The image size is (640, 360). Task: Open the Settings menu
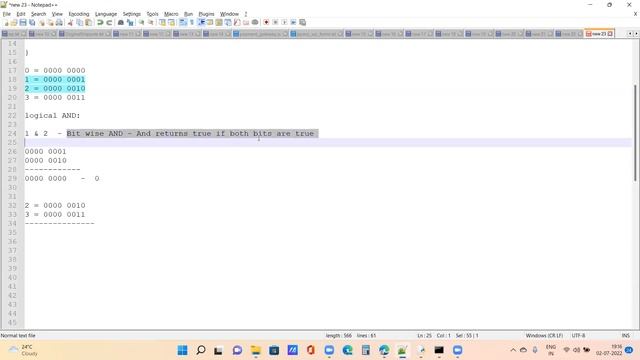click(131, 14)
